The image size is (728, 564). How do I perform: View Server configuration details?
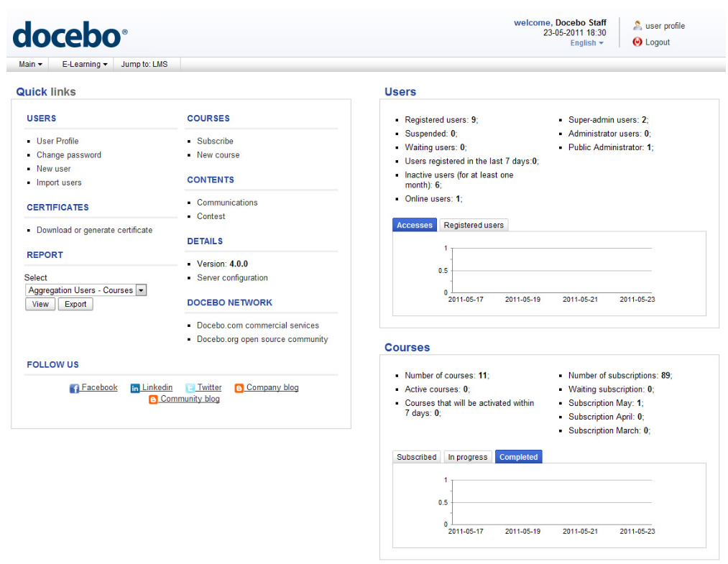[232, 277]
